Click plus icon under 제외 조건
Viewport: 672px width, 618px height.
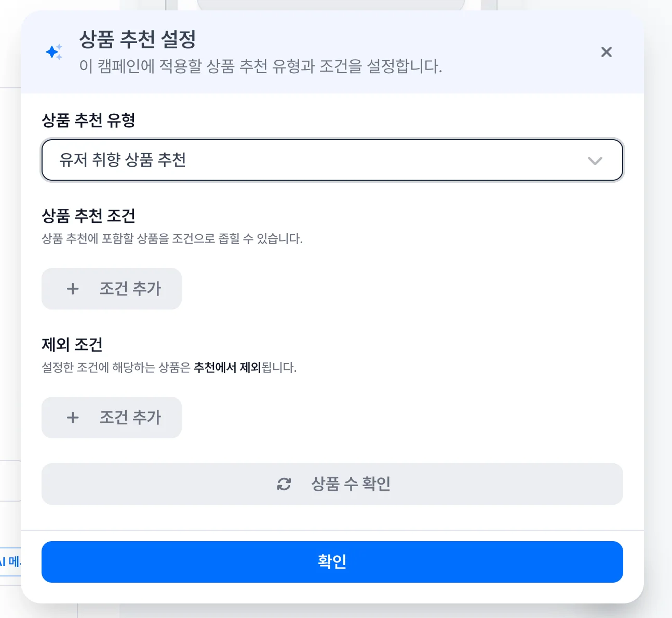coord(73,418)
